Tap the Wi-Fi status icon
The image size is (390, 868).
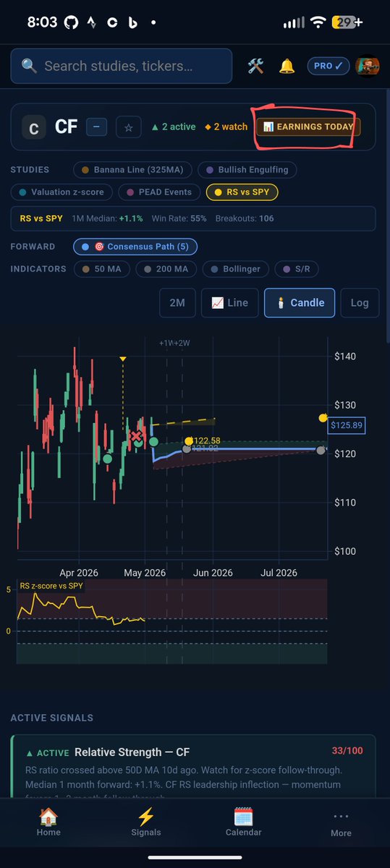(318, 22)
